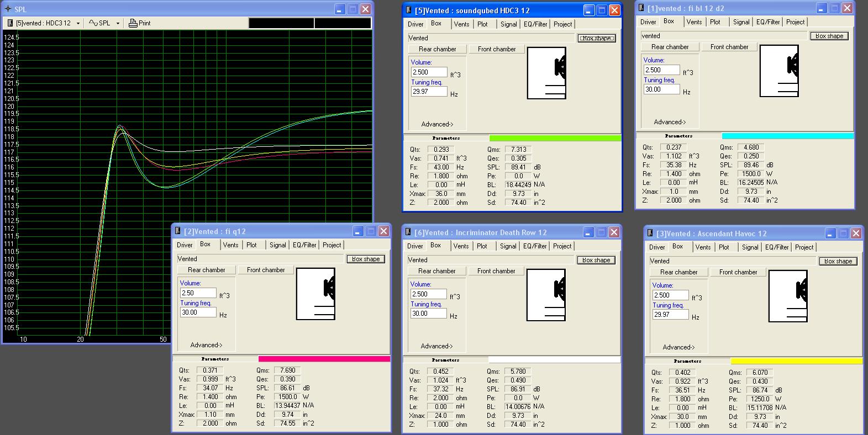The image size is (868, 435).
Task: Select Front chamber in fi bl 12 d2 window
Action: 729,47
